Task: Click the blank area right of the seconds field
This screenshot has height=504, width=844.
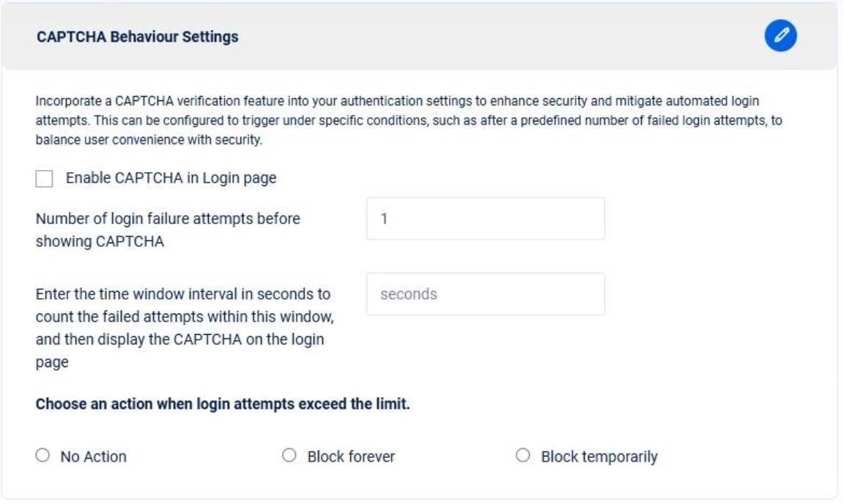Action: pyautogui.click(x=718, y=294)
